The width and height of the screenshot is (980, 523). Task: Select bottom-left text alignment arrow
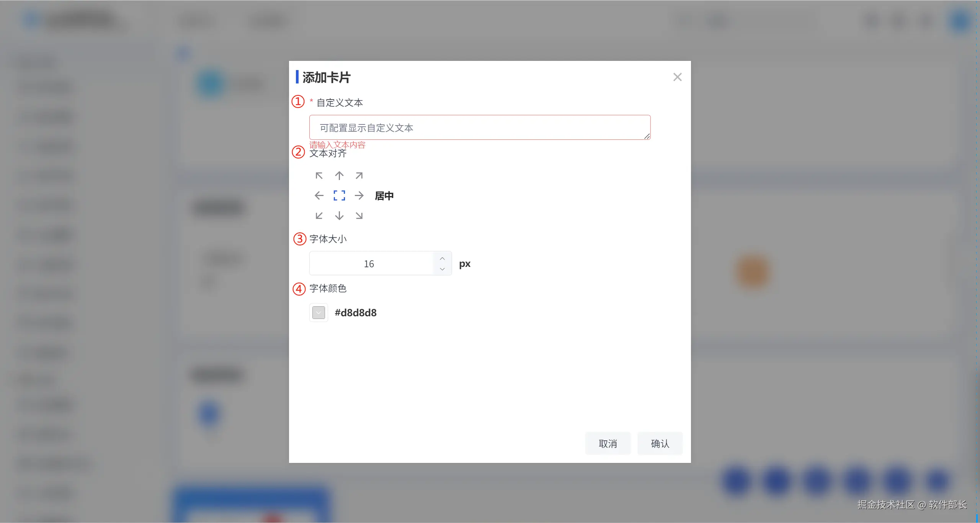tap(319, 216)
